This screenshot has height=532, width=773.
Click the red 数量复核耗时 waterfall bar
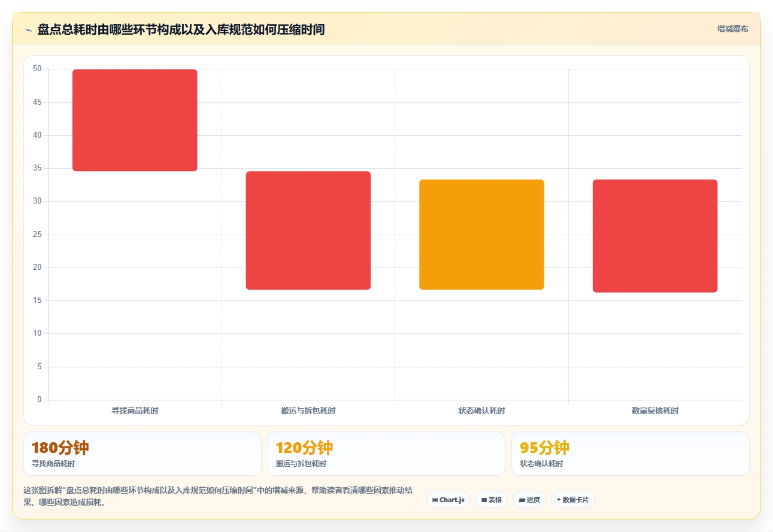(655, 236)
